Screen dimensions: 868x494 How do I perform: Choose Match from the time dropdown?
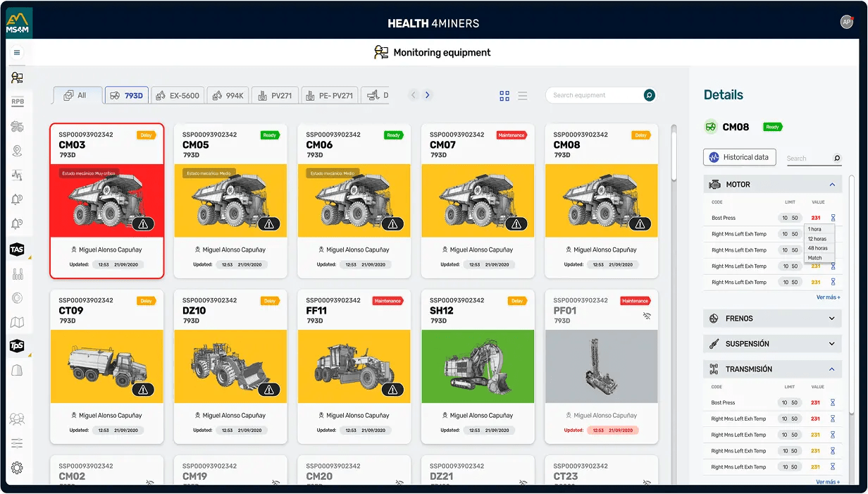pyautogui.click(x=819, y=258)
